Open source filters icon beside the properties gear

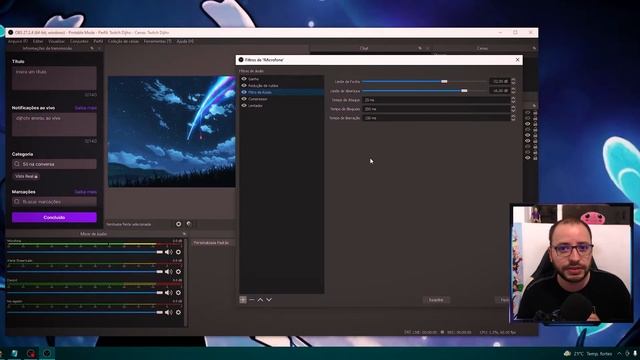189,224
